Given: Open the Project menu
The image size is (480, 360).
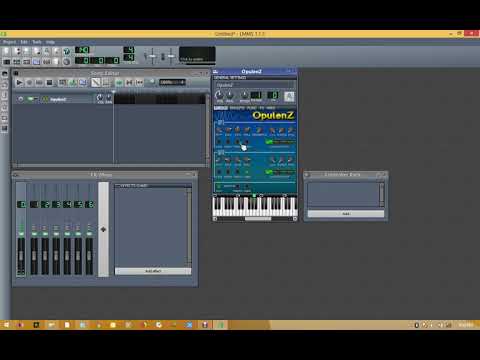Looking at the screenshot, I should coord(9,42).
